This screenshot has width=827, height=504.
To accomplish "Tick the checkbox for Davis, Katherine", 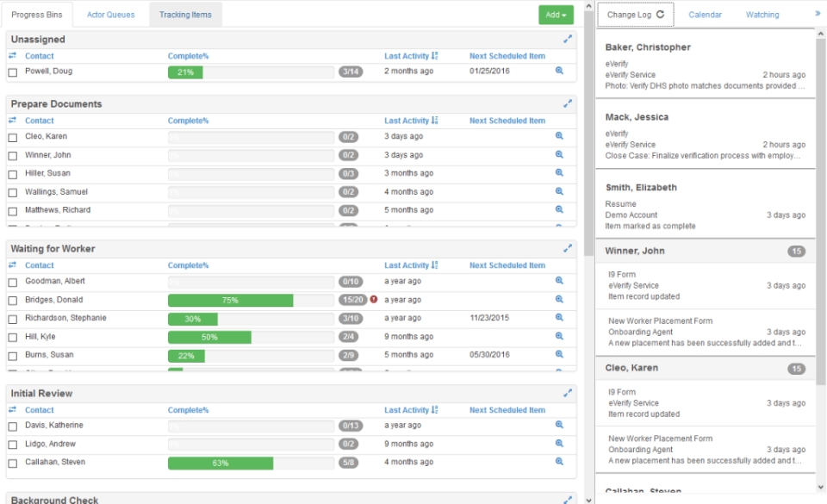I will tap(13, 426).
